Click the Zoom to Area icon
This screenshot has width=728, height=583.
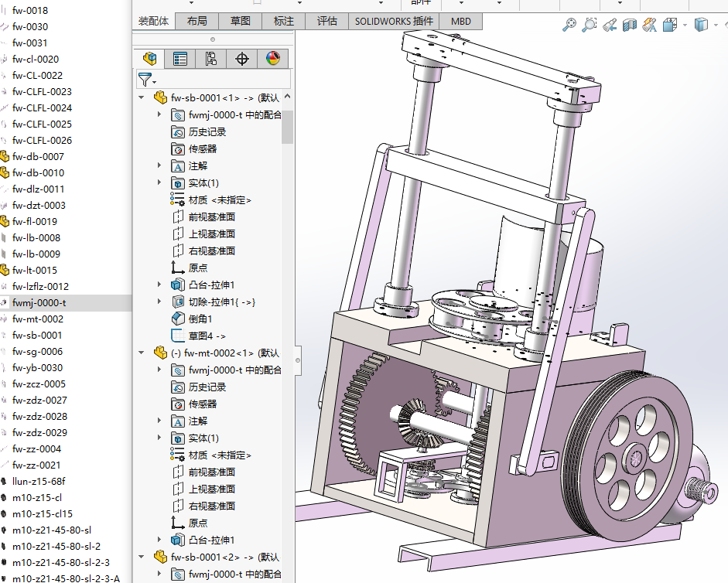[x=590, y=25]
